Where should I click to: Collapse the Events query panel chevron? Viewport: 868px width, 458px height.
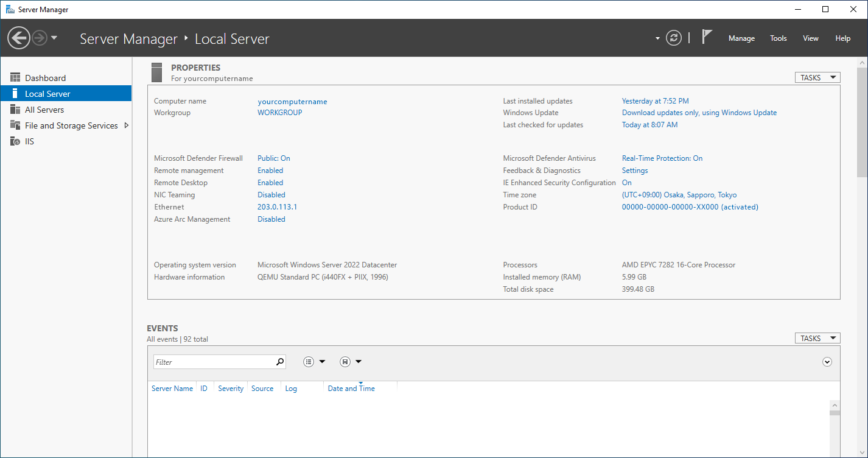[x=827, y=361]
